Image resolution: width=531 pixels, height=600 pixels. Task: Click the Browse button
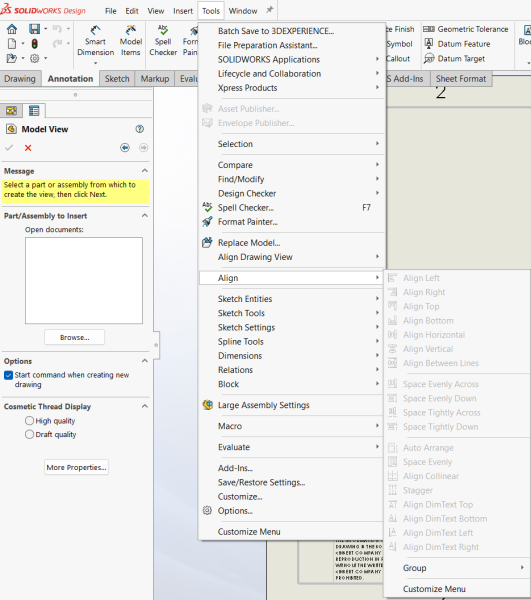pos(75,338)
